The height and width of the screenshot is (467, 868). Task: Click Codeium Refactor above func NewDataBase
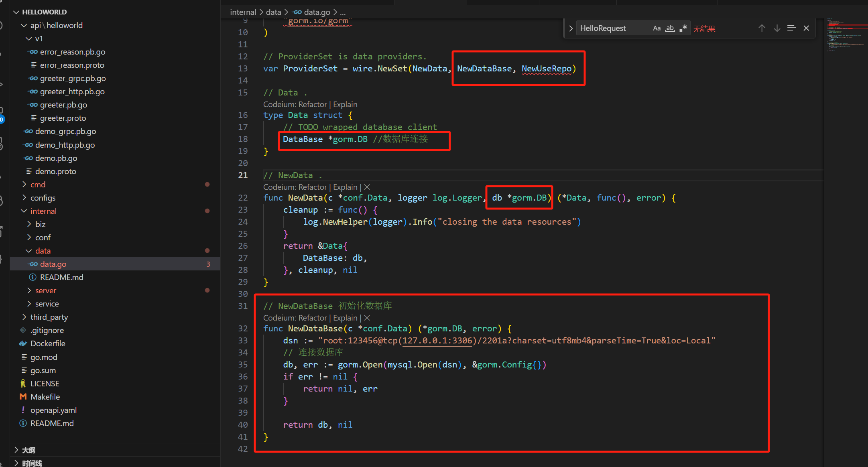point(312,318)
